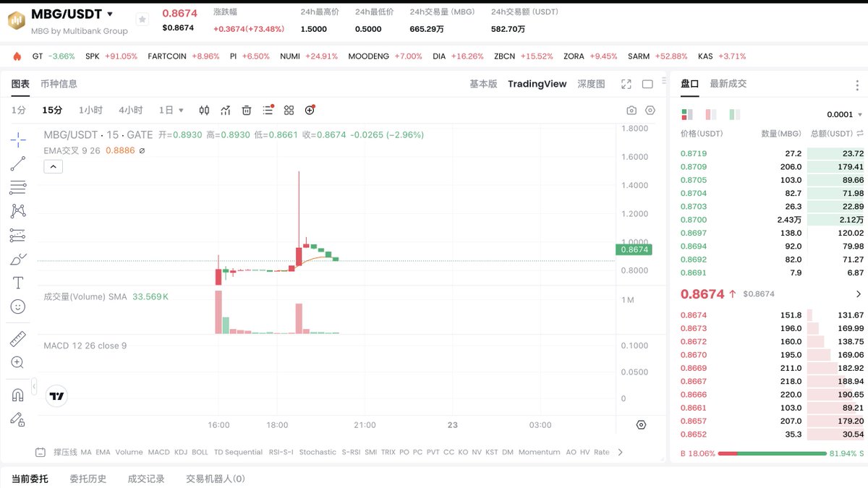Toggle EMA cross indicator visibility

142,150
